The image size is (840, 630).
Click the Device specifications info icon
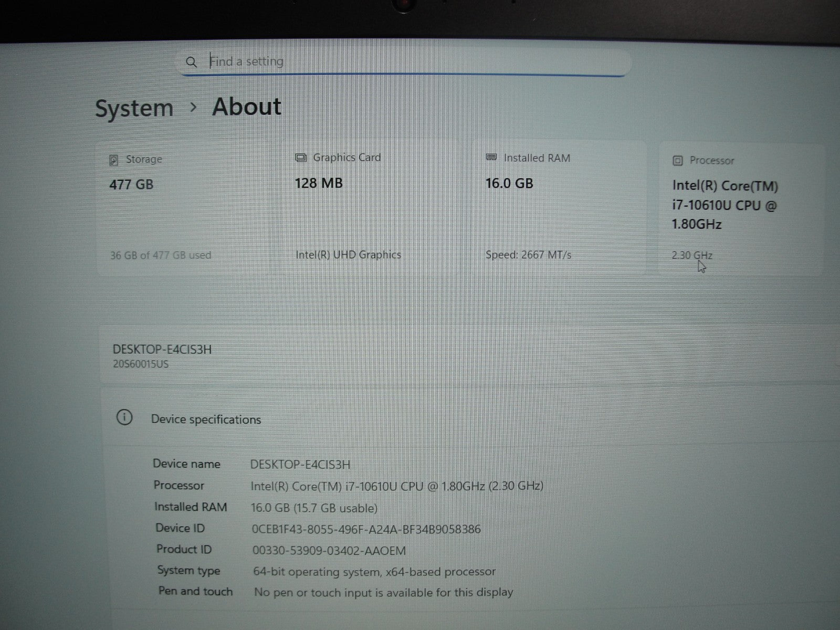[124, 418]
